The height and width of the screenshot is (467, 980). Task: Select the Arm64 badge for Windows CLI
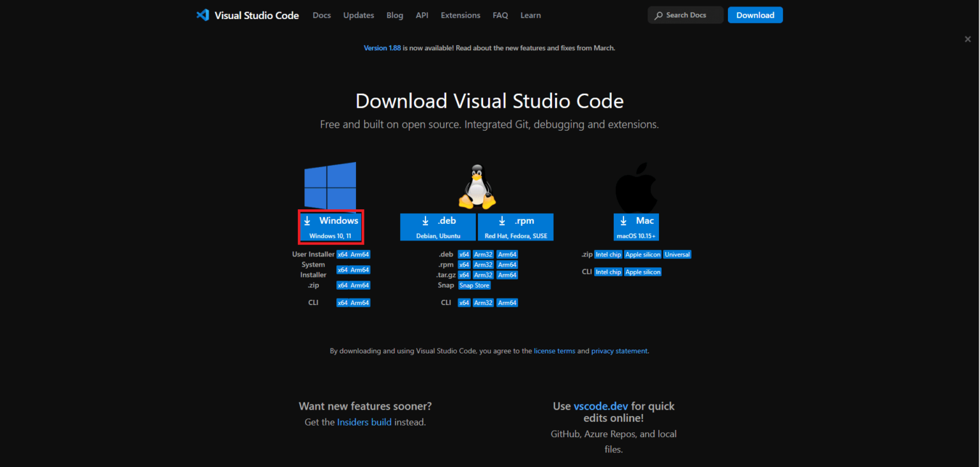[x=361, y=302]
